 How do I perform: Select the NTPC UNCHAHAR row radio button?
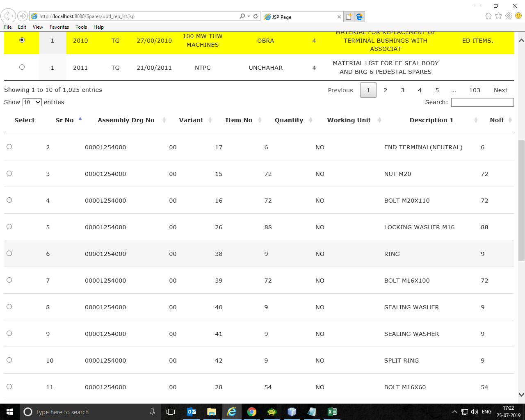[22, 67]
